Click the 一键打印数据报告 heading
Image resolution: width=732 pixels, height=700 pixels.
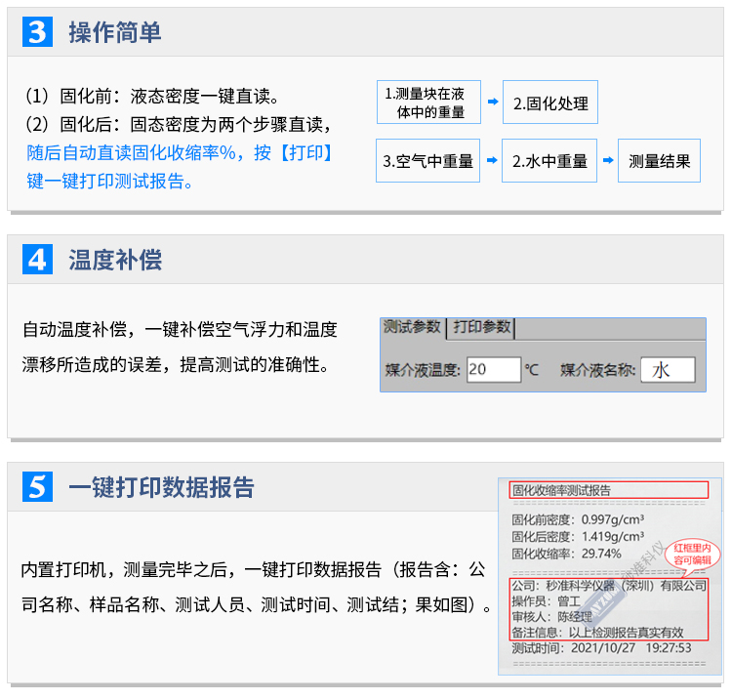[161, 486]
